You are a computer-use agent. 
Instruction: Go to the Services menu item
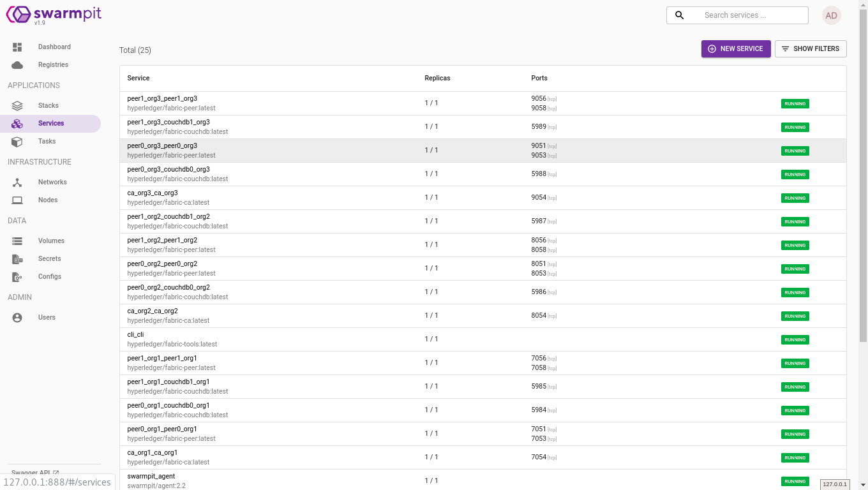(51, 124)
